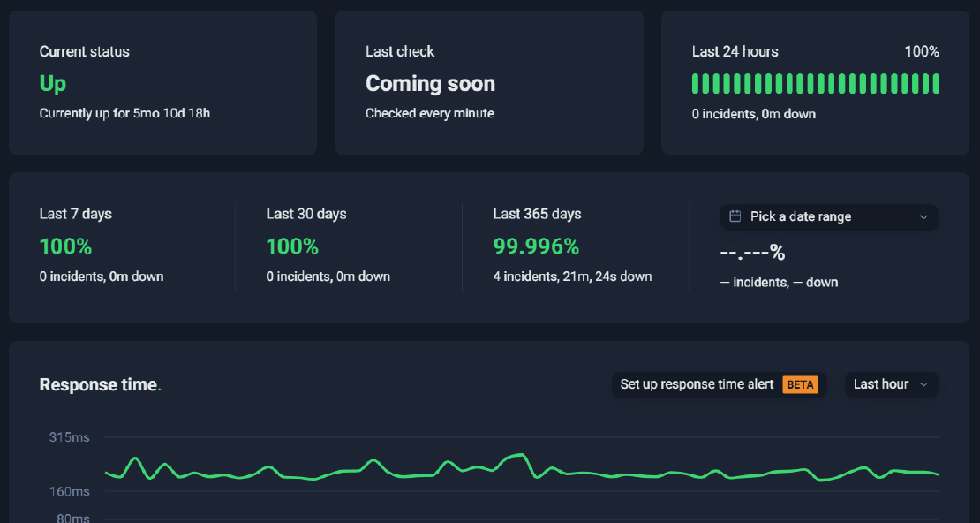Open the Last hour time range dropdown
Image resolution: width=980 pixels, height=523 pixels.
click(891, 384)
